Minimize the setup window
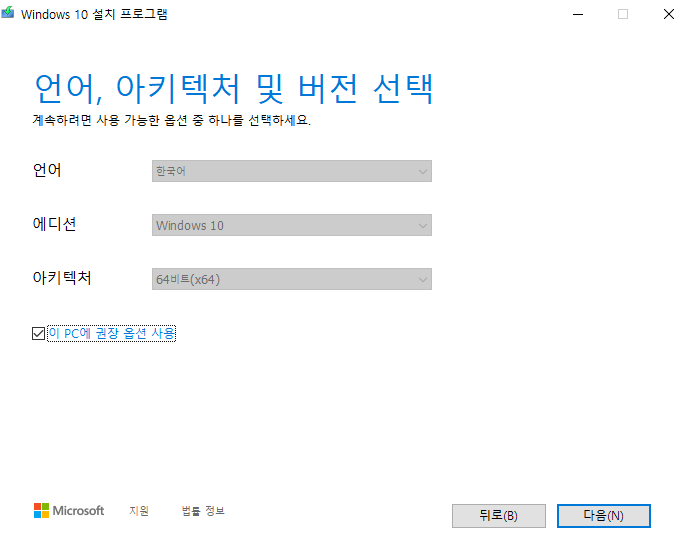The height and width of the screenshot is (549, 689). (578, 14)
